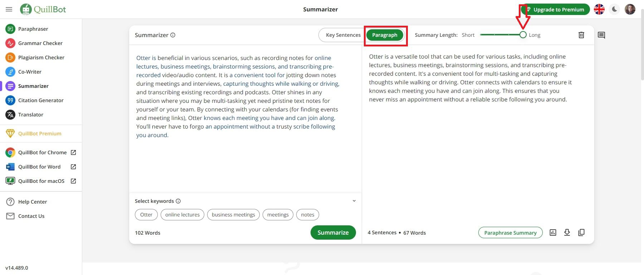The image size is (644, 275).
Task: Change language via UK flag icon
Action: (x=599, y=9)
